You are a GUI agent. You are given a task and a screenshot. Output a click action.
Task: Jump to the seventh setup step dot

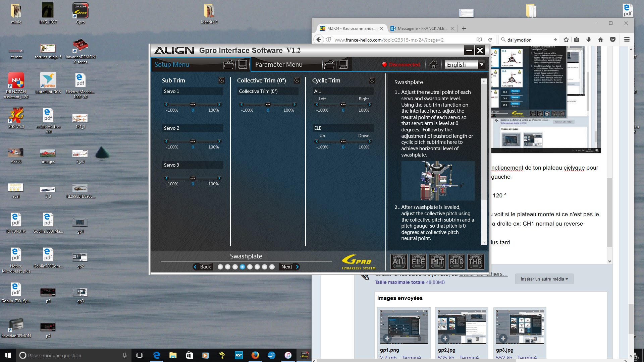[x=265, y=267]
